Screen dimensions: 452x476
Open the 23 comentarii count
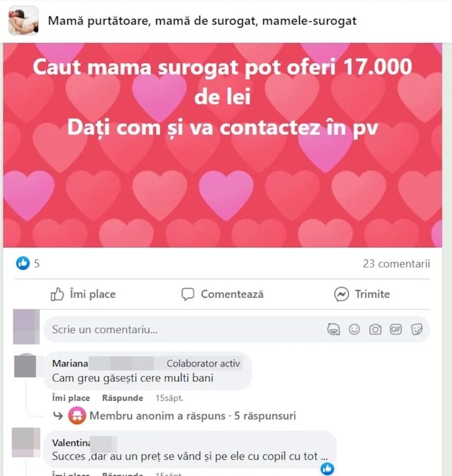[x=396, y=263]
